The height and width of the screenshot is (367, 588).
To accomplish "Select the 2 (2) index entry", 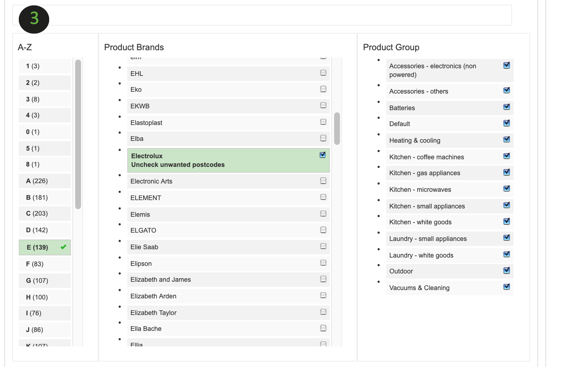I will [45, 83].
